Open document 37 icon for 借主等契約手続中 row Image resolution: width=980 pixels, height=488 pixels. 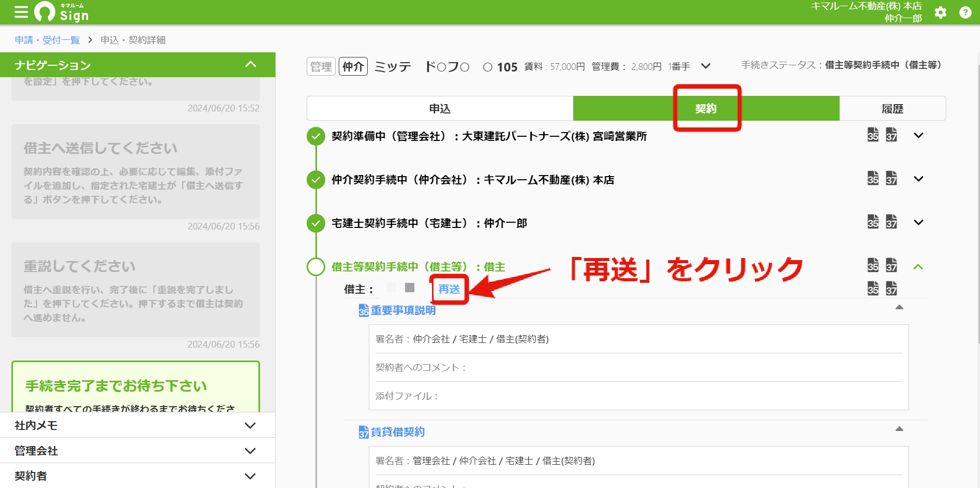pyautogui.click(x=891, y=265)
